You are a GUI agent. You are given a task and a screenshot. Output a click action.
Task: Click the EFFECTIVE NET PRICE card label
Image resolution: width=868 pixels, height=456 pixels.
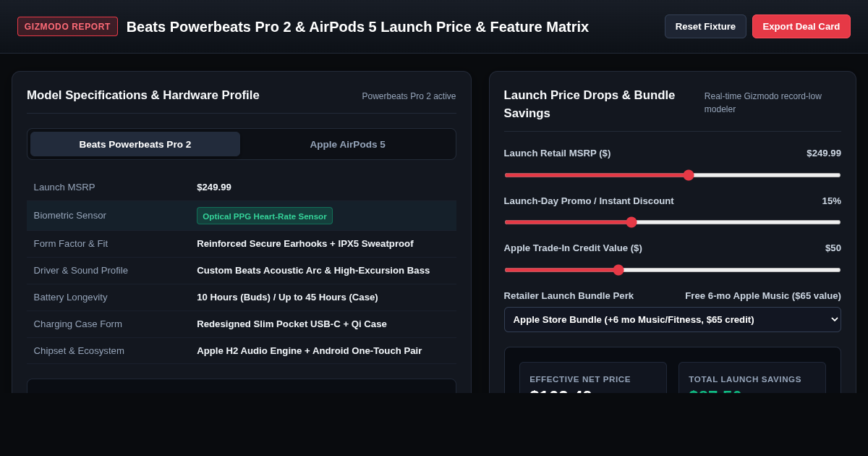(580, 379)
